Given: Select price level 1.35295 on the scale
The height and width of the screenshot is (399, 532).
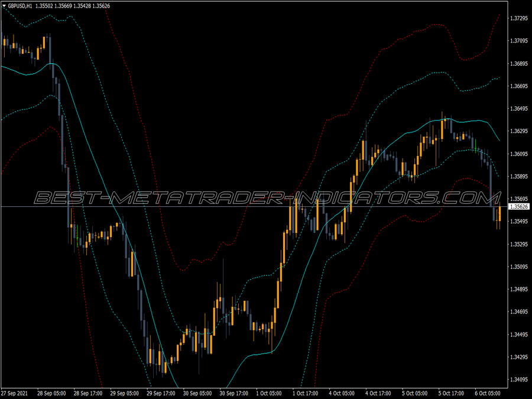Looking at the screenshot, I should (519, 244).
